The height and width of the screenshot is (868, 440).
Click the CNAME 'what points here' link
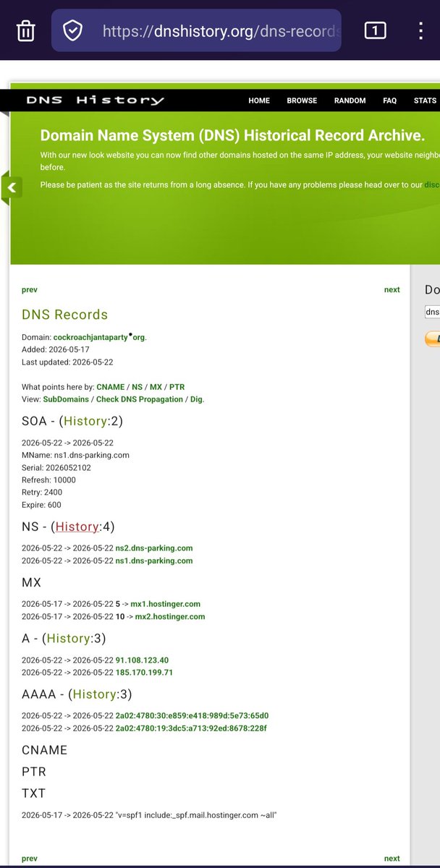110,387
